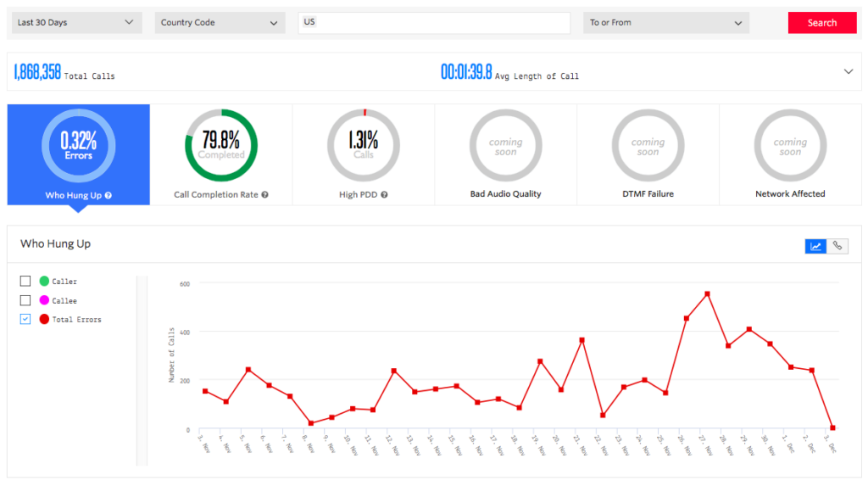Switch to phone call list view icon
The image size is (868, 486).
(x=837, y=246)
